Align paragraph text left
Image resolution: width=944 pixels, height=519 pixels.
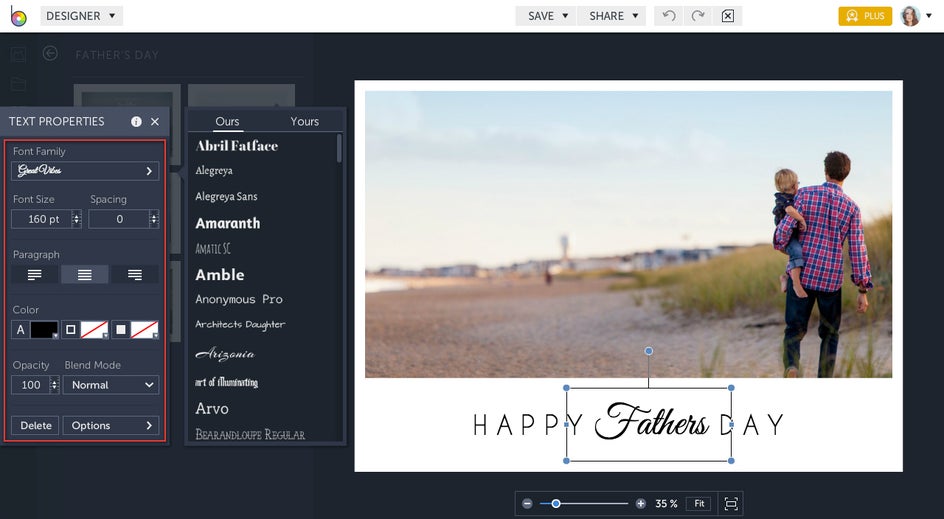(34, 275)
